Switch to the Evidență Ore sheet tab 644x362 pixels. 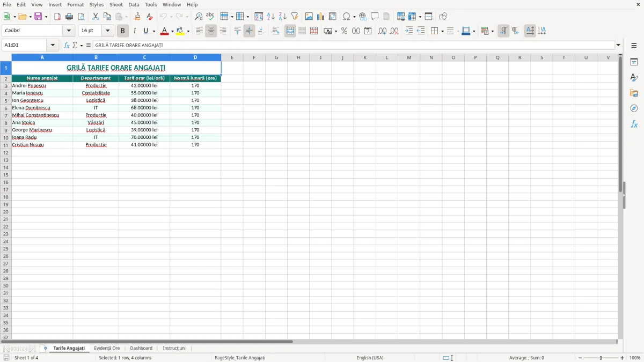pyautogui.click(x=107, y=349)
